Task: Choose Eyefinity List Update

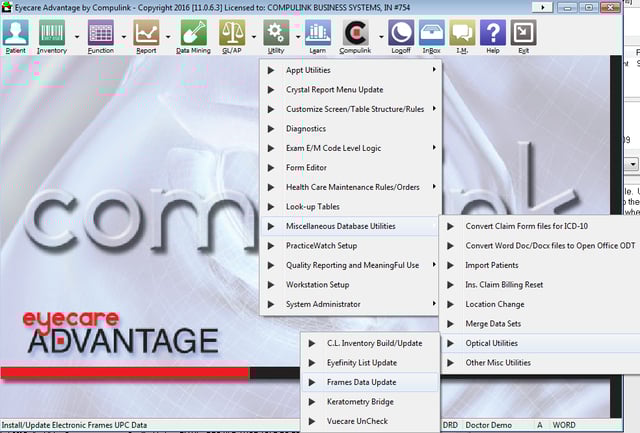Action: pos(370,363)
